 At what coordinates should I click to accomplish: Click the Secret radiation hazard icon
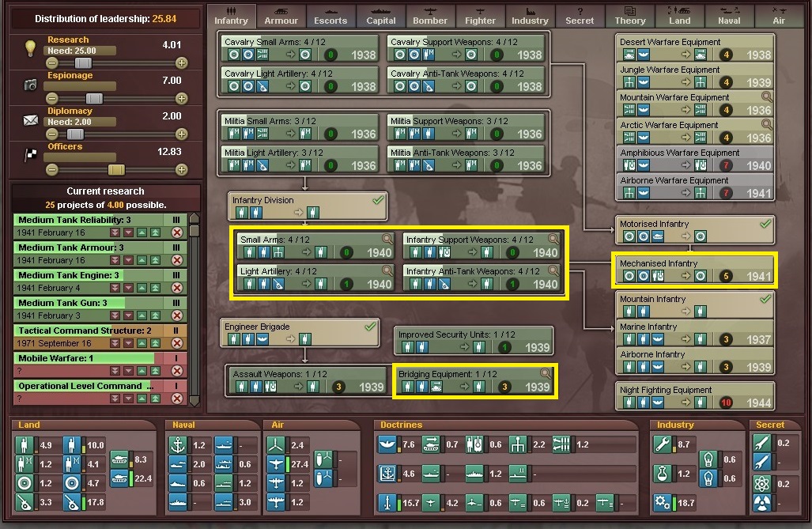click(x=761, y=503)
